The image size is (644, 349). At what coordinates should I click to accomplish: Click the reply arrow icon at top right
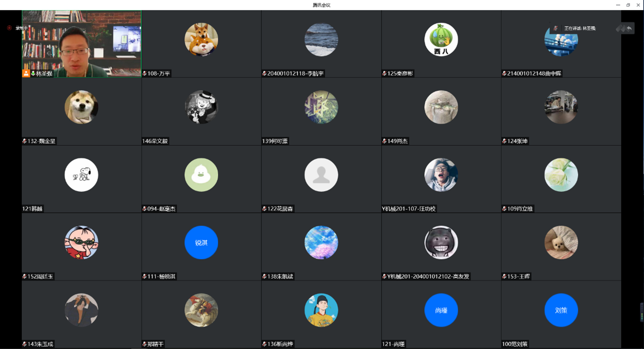[x=629, y=28]
